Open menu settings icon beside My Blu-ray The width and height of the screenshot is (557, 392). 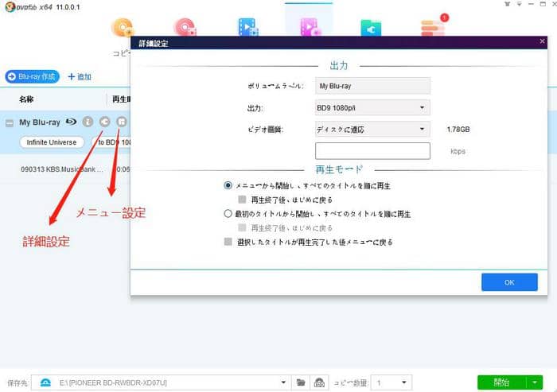pos(121,122)
